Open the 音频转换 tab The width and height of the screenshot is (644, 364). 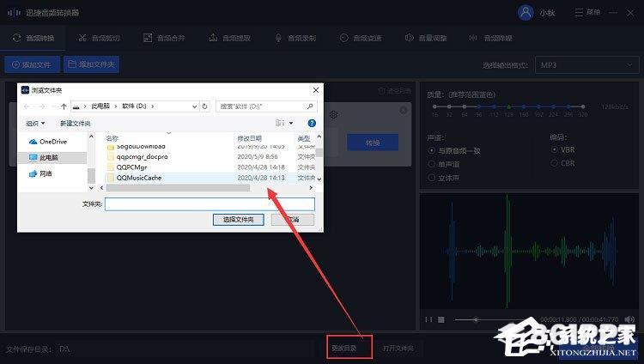coord(33,39)
